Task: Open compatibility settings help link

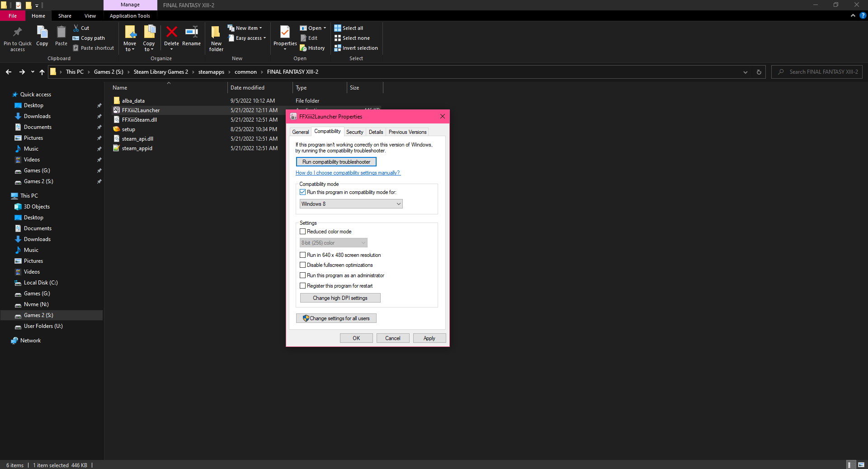Action: [x=348, y=173]
